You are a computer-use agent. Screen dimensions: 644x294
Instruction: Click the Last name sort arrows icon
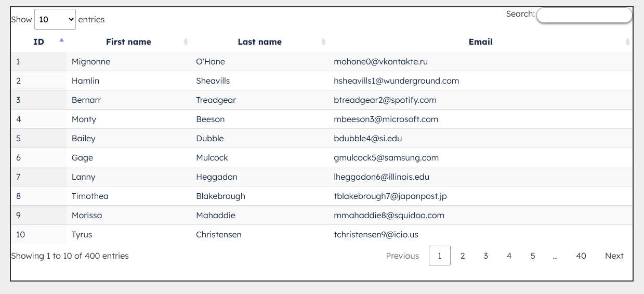point(323,42)
